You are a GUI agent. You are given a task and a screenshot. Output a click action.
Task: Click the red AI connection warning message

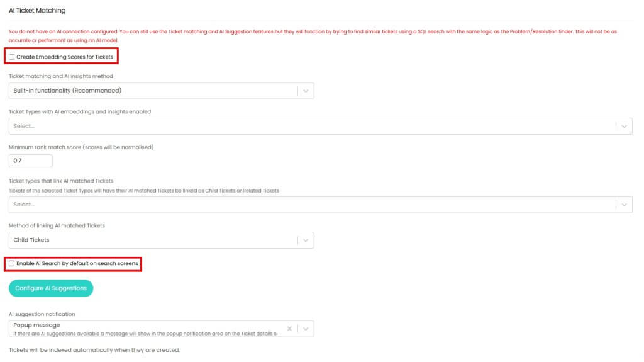pyautogui.click(x=314, y=36)
